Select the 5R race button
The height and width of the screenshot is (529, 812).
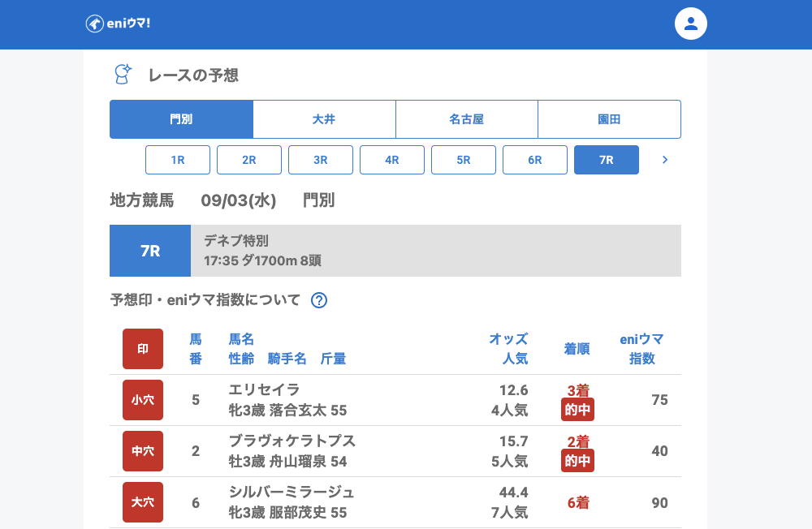click(x=464, y=160)
